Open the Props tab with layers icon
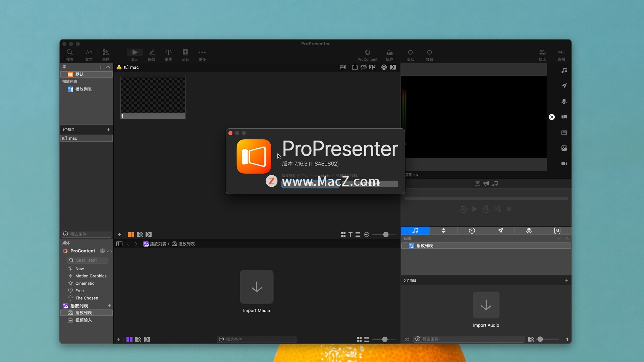The height and width of the screenshot is (362, 644). [529, 231]
